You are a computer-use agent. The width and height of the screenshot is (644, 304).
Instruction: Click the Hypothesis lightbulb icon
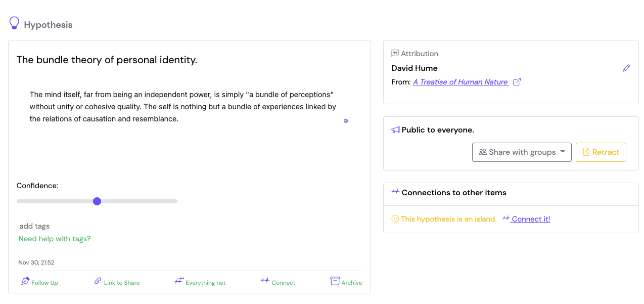(x=14, y=23)
